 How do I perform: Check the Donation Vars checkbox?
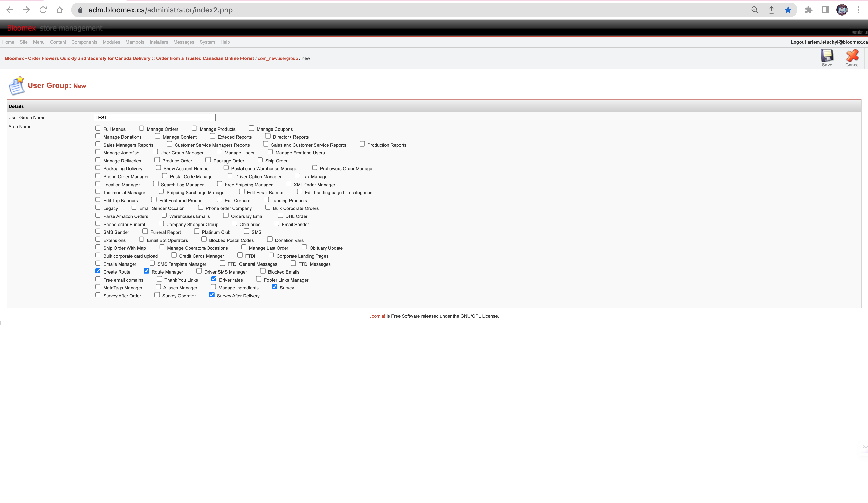tap(270, 239)
